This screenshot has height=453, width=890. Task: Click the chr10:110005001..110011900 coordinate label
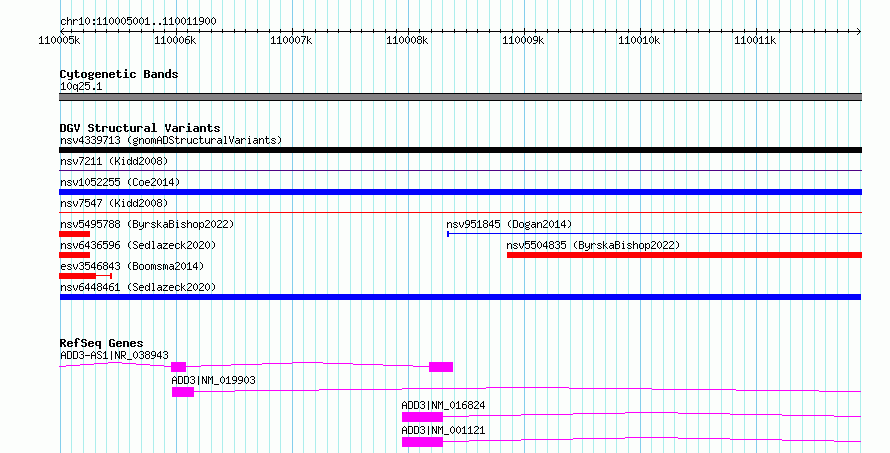coord(138,21)
